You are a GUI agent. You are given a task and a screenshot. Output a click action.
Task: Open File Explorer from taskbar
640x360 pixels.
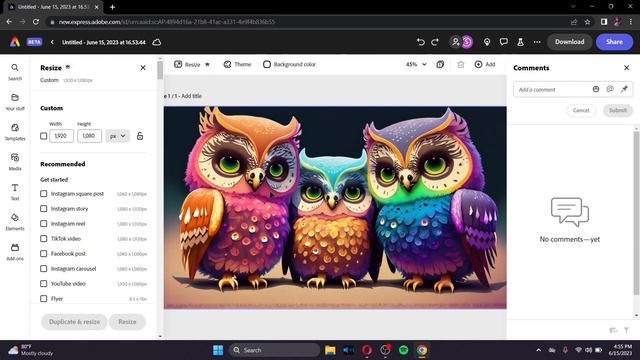[x=330, y=350]
